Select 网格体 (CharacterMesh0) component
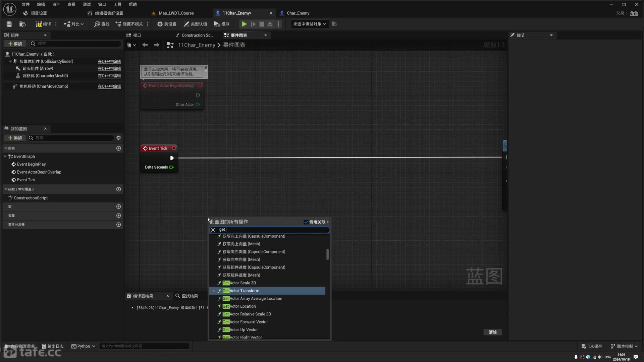 (45, 76)
